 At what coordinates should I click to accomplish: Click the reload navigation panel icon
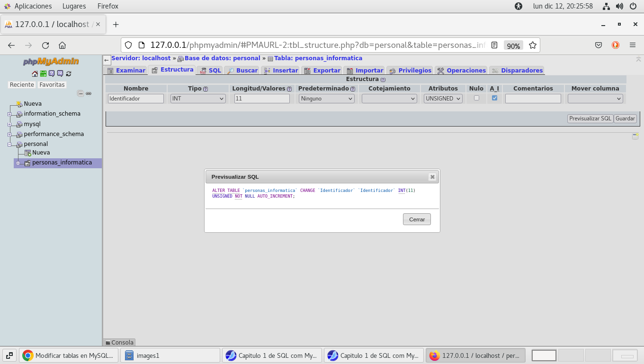point(69,73)
